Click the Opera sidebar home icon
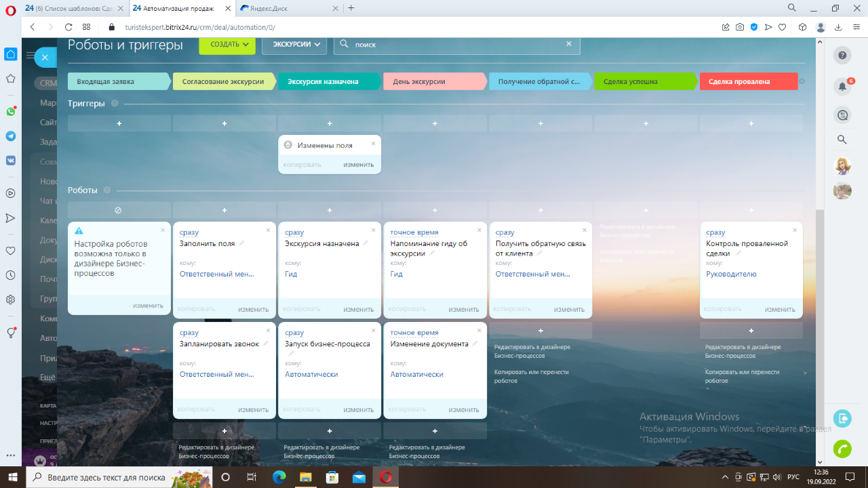This screenshot has width=868, height=488. (10, 54)
